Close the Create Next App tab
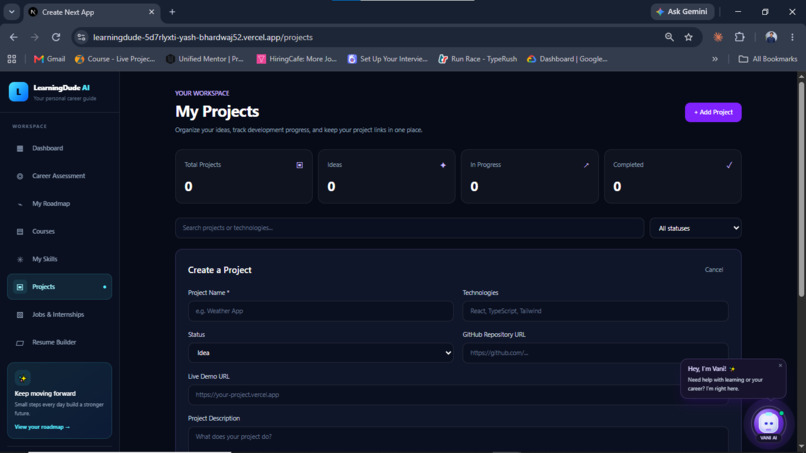 pyautogui.click(x=151, y=12)
